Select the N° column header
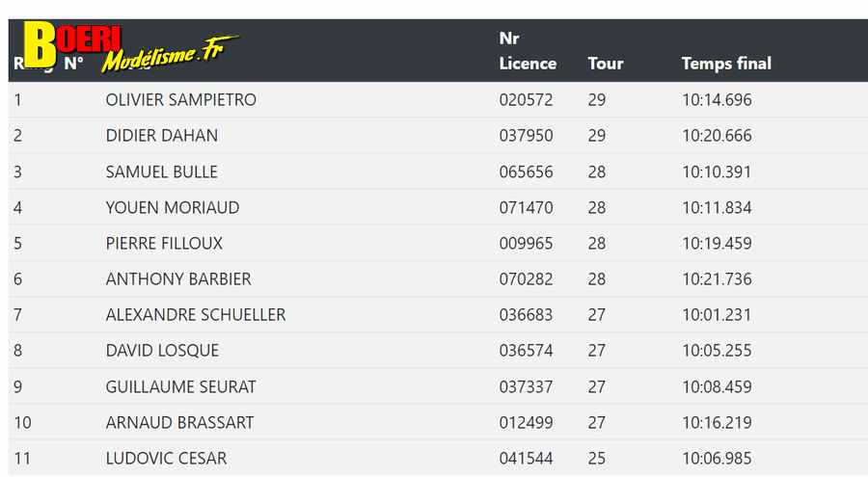The height and width of the screenshot is (477, 868). click(73, 64)
